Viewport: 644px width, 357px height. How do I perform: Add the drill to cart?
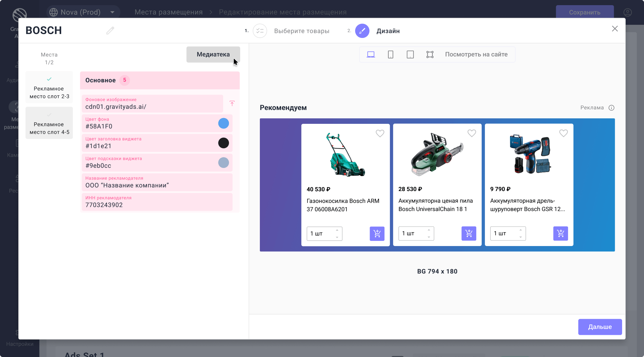click(561, 233)
